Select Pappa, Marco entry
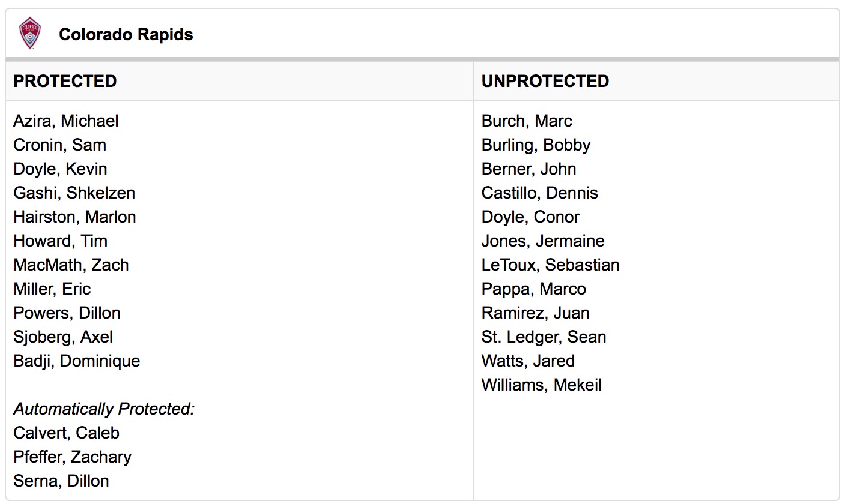 (534, 289)
